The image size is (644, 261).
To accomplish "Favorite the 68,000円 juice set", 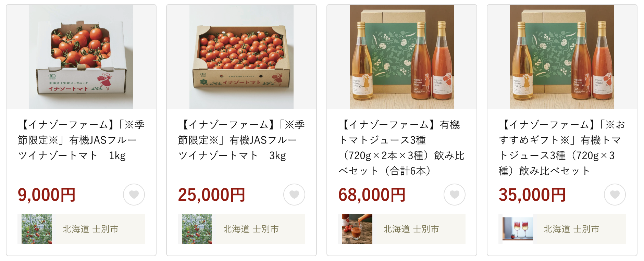I will point(455,195).
